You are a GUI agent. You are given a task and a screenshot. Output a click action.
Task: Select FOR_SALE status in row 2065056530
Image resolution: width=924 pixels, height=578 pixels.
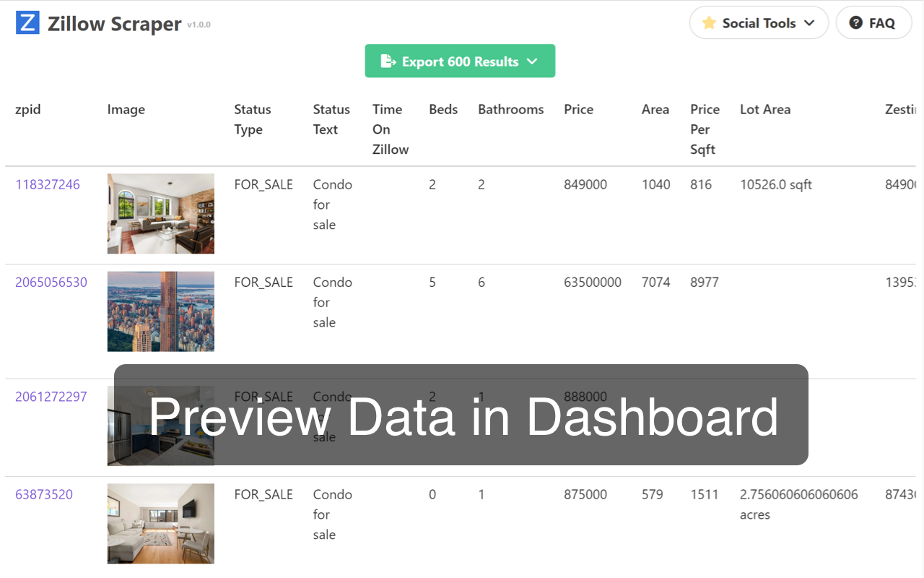tap(263, 282)
